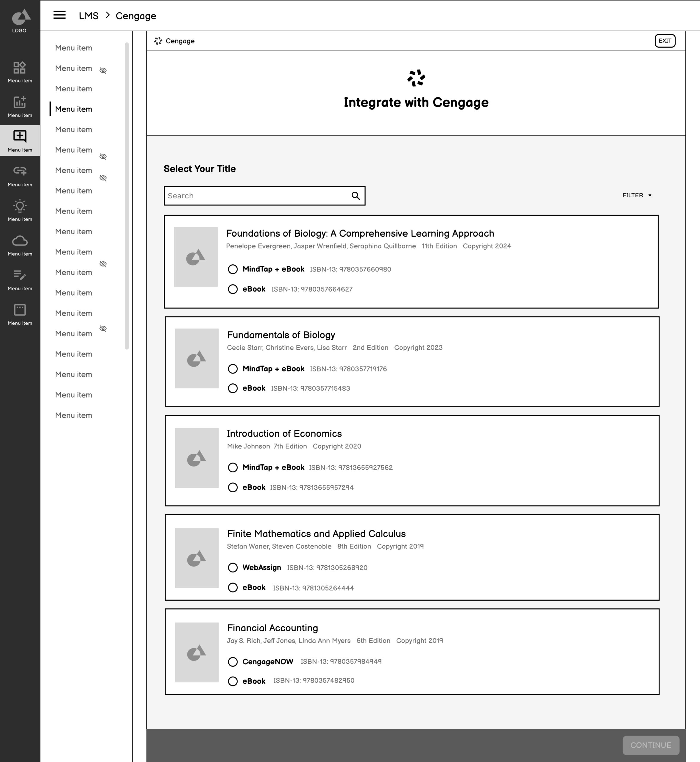Screen dimensions: 700x762
Task: Open the edit-note pencil icon in sidebar
Action: pos(20,275)
